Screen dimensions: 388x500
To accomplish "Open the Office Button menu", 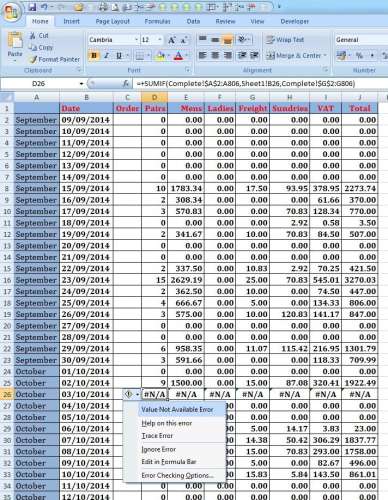I will [11, 12].
